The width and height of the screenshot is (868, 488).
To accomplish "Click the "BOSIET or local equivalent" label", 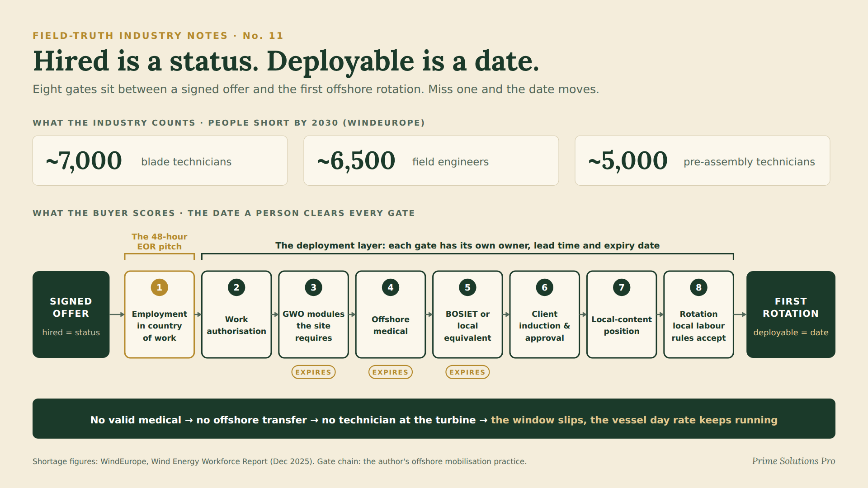I will click(467, 326).
